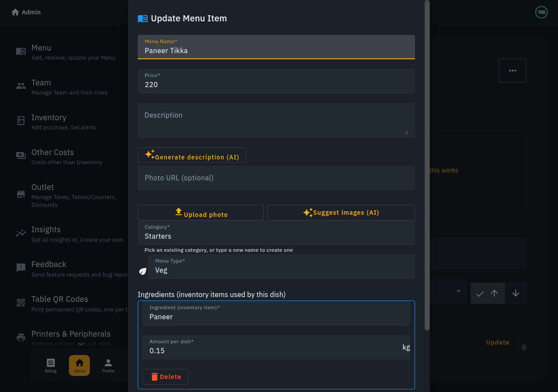Click 'Pick an existing category' hint text

coord(219,250)
